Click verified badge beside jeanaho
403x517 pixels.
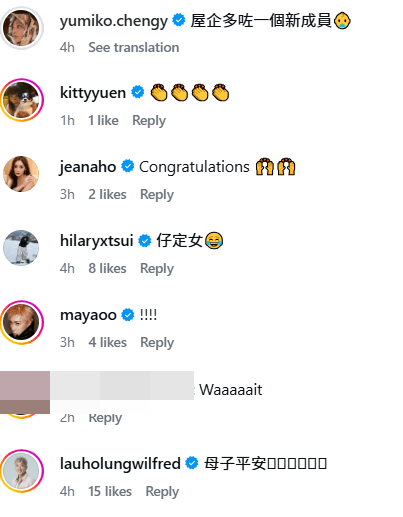127,166
